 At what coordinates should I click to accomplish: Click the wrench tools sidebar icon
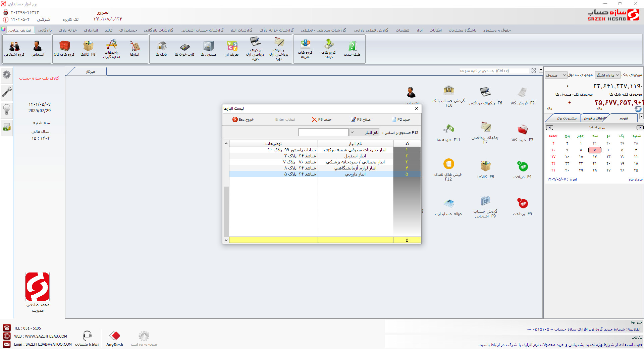[x=7, y=92]
